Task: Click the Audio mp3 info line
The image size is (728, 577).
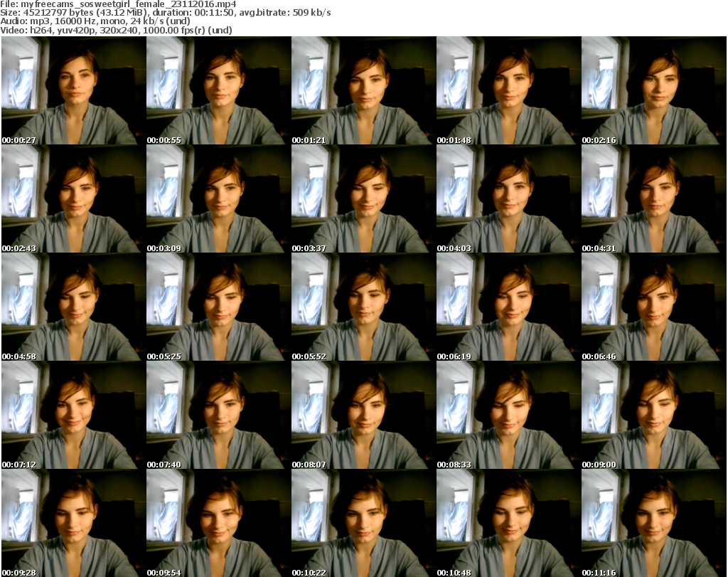Action: (x=95, y=21)
